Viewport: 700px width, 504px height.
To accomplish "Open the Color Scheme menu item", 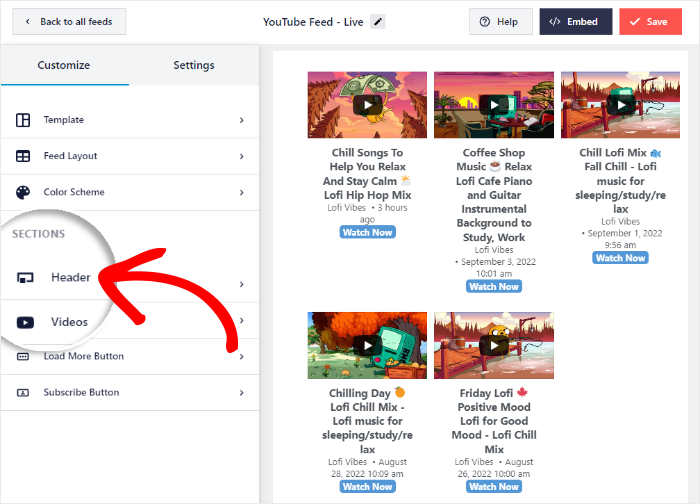I will (129, 192).
